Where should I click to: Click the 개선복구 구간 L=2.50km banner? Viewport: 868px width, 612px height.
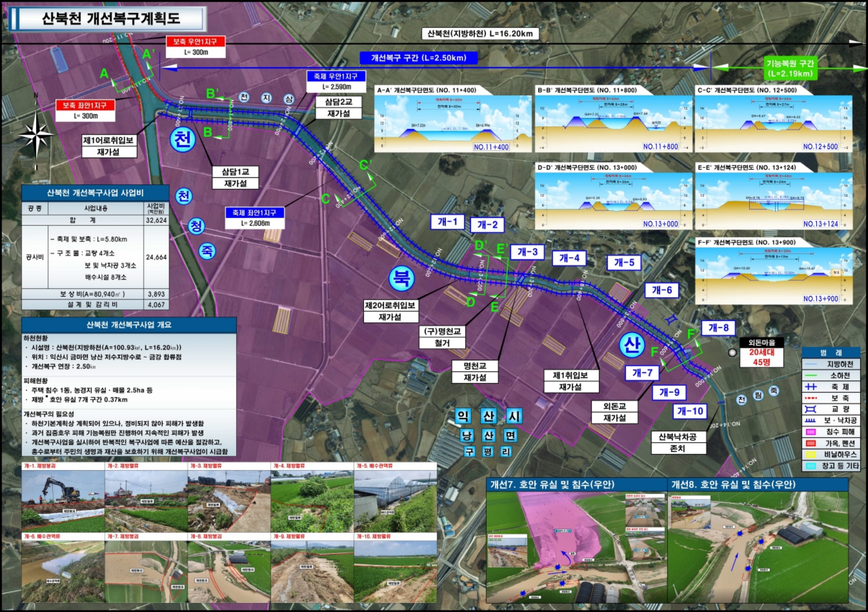[418, 58]
